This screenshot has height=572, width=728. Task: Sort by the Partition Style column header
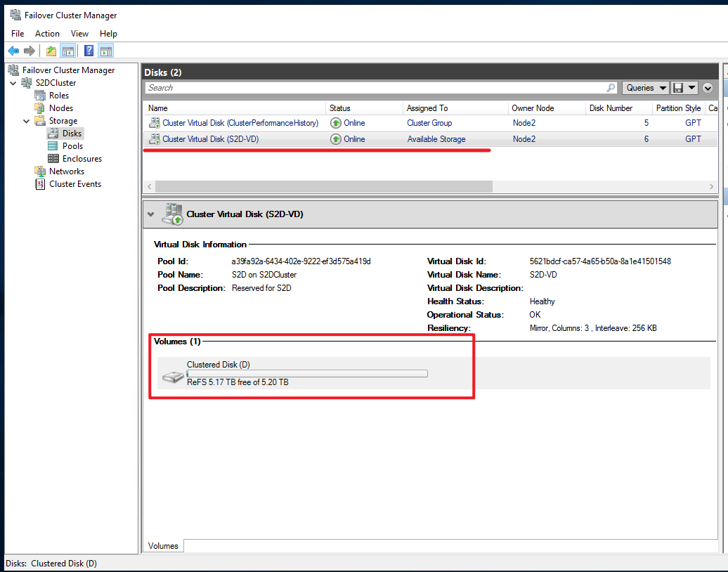coord(678,108)
